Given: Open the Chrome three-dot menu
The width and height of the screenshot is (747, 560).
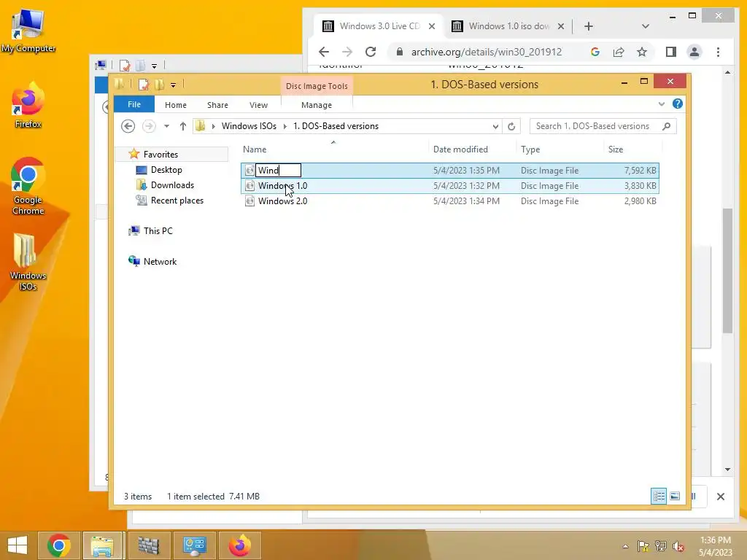Looking at the screenshot, I should (x=718, y=52).
